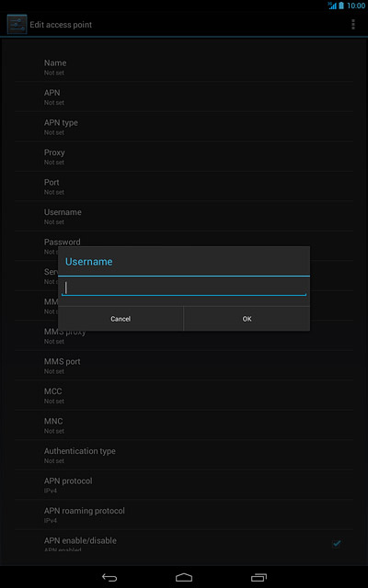Tap the battery status icon
This screenshot has width=368, height=588.
341,6
